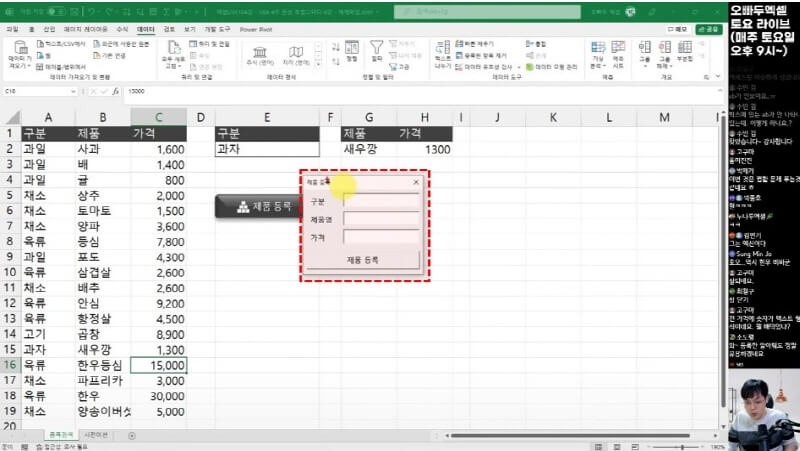Open Manage Data Model (데이터 모델 관리)
The image size is (800, 451).
(x=552, y=67)
